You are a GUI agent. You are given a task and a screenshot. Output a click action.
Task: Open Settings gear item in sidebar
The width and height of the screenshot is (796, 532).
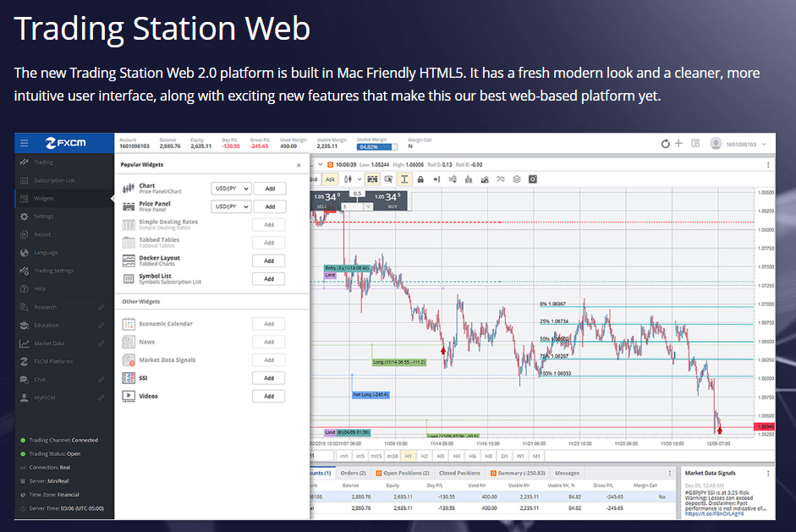pos(64,217)
